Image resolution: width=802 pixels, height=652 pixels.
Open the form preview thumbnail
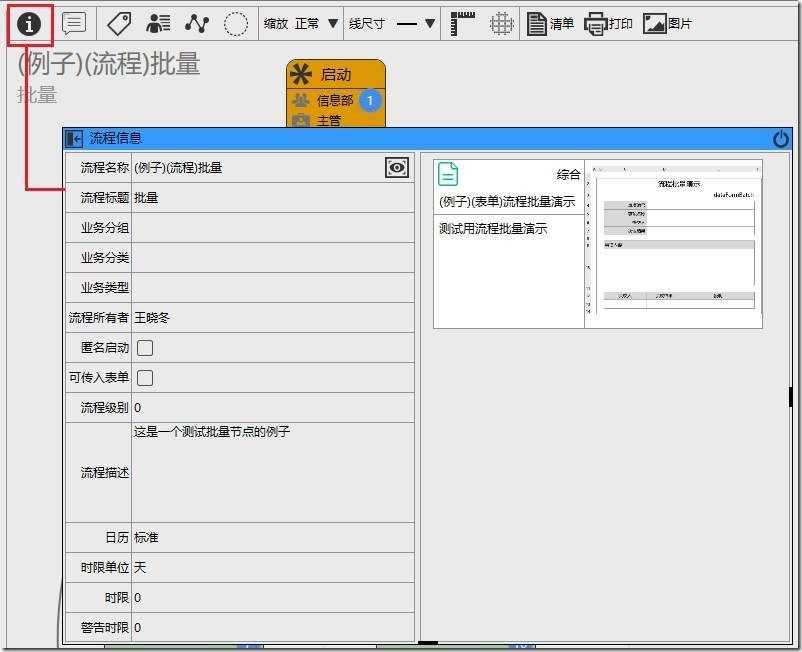point(673,243)
